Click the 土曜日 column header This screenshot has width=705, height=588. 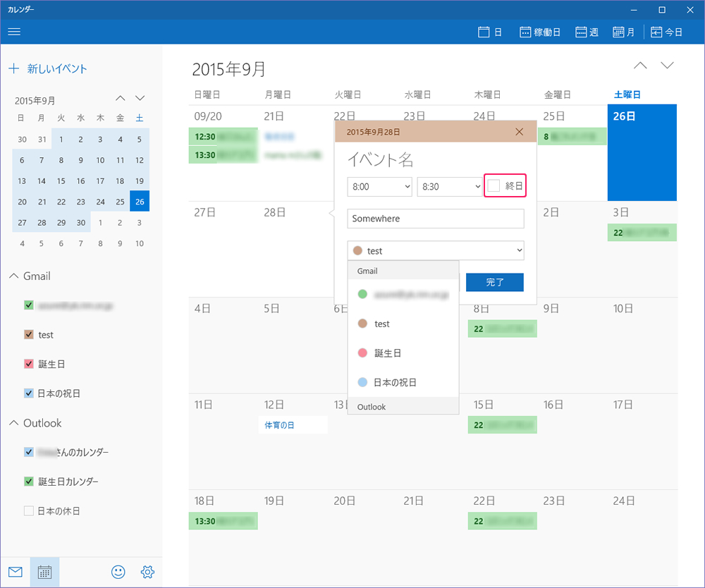(x=627, y=94)
